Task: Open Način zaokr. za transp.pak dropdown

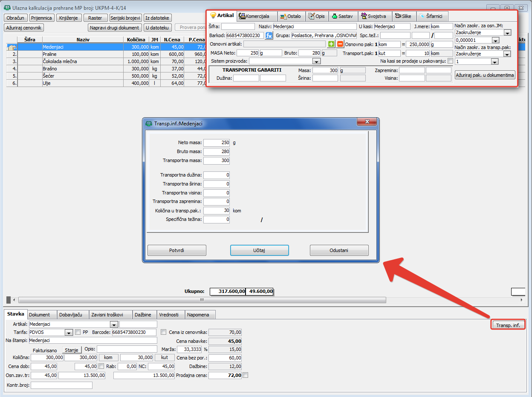Action: coord(507,54)
